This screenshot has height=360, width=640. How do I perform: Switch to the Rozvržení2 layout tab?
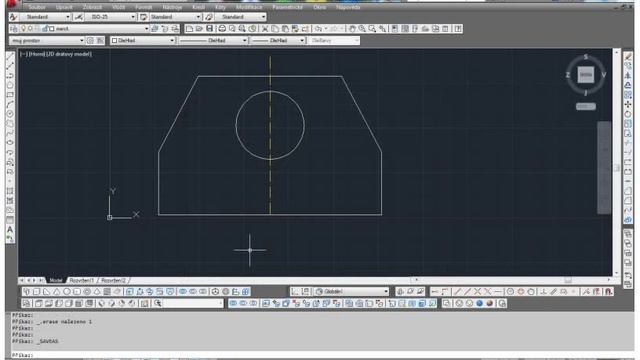click(x=113, y=280)
